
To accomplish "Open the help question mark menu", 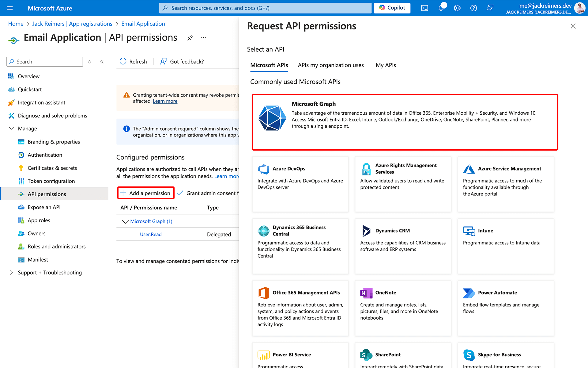I will pyautogui.click(x=473, y=8).
